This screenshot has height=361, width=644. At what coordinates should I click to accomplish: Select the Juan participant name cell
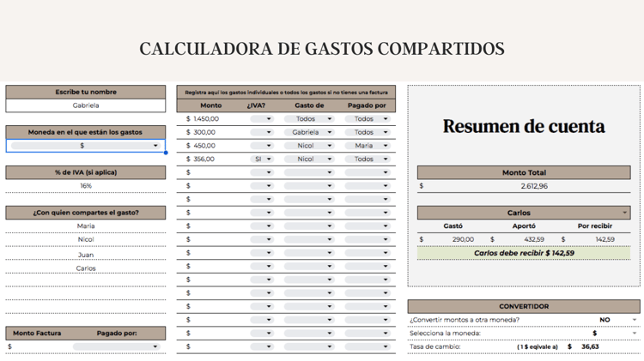pos(85,255)
